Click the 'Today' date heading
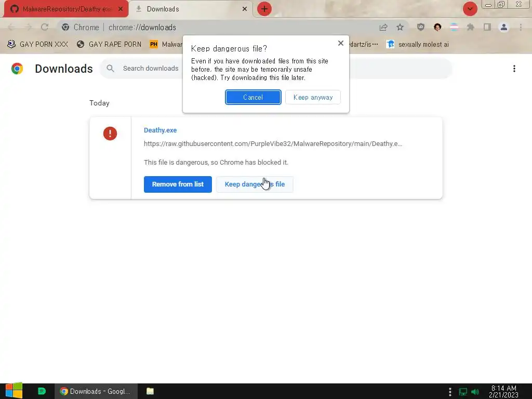Image resolution: width=532 pixels, height=399 pixels. [99, 103]
